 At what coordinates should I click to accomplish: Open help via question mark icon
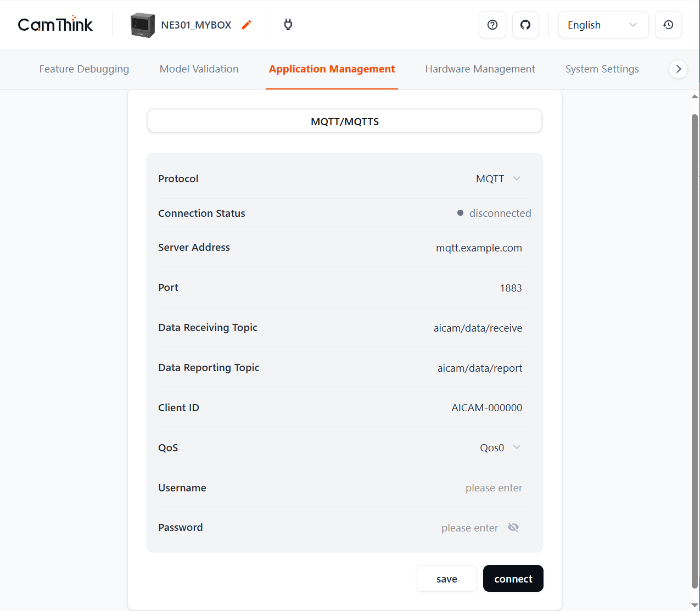click(492, 25)
